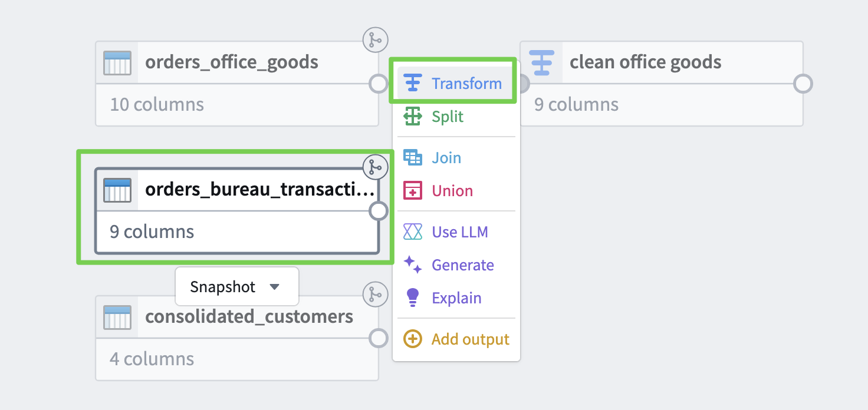Screen dimensions: 868x410
Task: Select the clean office goods node title
Action: (645, 62)
